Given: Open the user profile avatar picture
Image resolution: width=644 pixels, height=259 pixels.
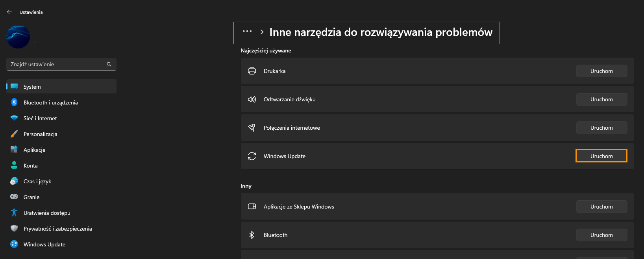Looking at the screenshot, I should tap(18, 37).
